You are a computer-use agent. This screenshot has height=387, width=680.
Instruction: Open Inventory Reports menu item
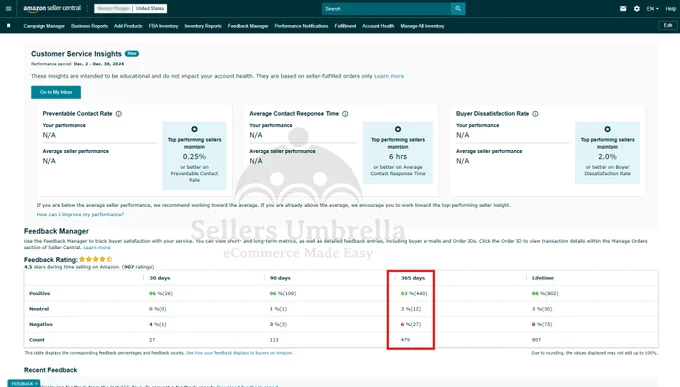pyautogui.click(x=203, y=26)
